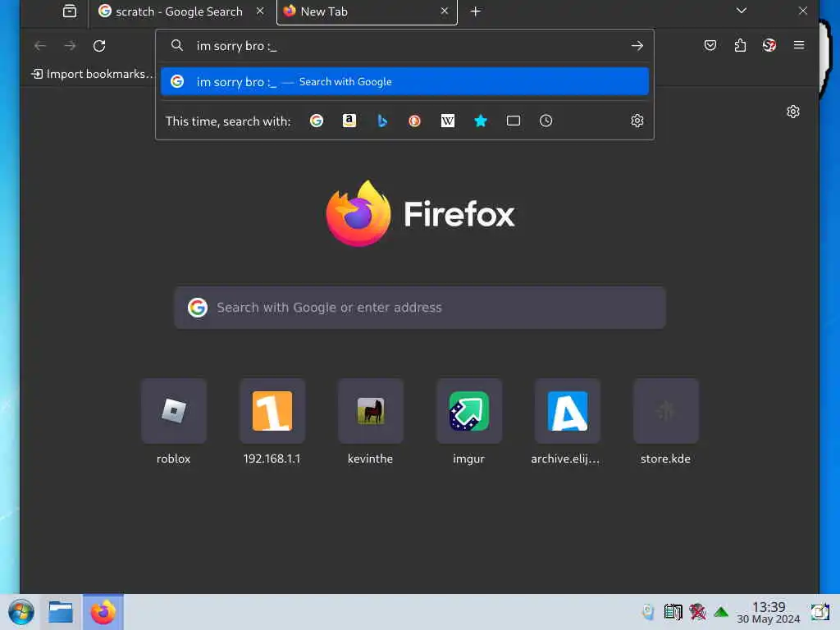The width and height of the screenshot is (840, 630).
Task: Open the Start menu orb on taskbar
Action: 21,612
